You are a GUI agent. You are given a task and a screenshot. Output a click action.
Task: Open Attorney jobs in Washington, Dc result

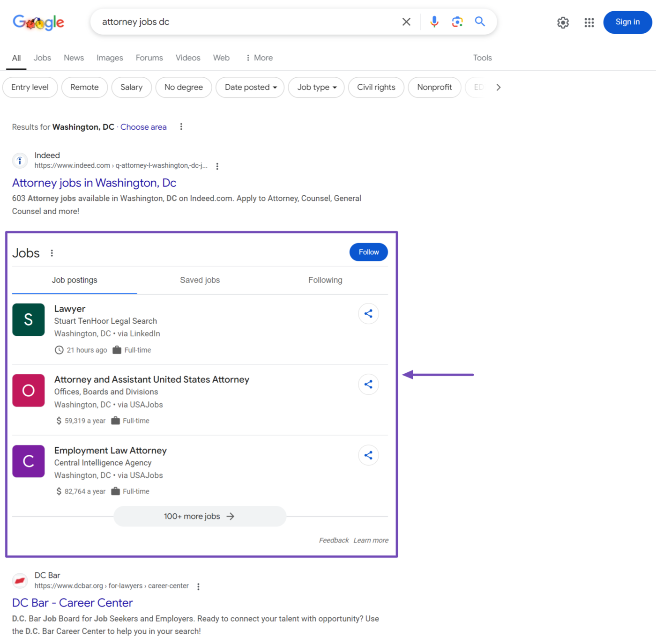coord(94,183)
